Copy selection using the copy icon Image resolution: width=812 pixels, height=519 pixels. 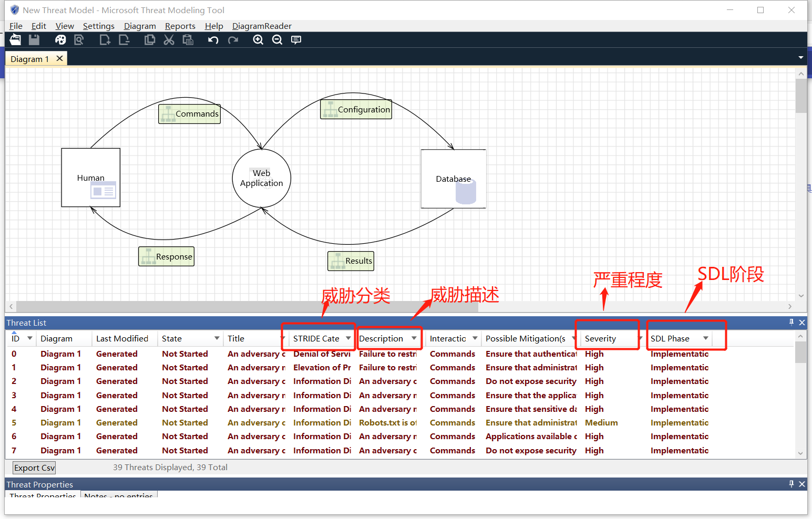tap(150, 39)
